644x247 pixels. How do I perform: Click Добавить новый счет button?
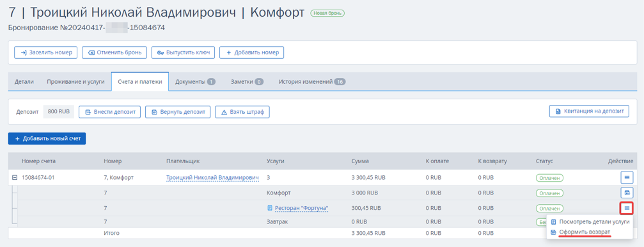coord(47,139)
